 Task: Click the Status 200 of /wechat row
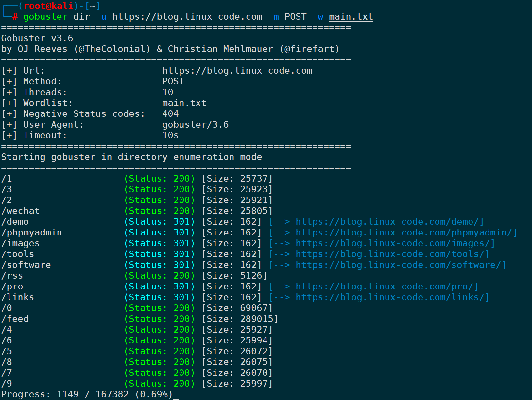coord(160,211)
